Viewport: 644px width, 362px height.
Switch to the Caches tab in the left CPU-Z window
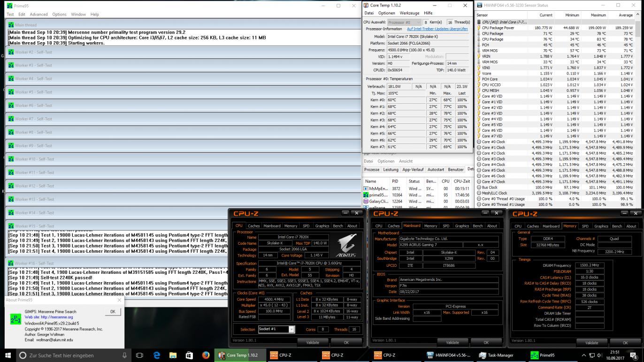point(253,226)
